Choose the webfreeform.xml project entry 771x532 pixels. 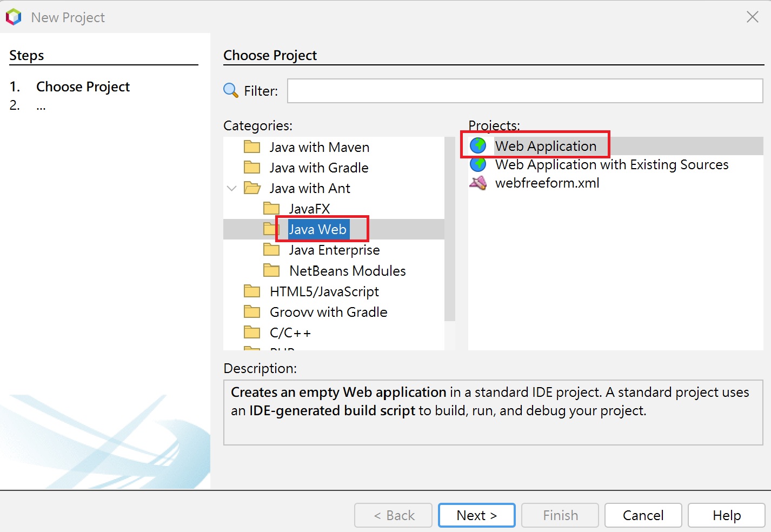[547, 183]
